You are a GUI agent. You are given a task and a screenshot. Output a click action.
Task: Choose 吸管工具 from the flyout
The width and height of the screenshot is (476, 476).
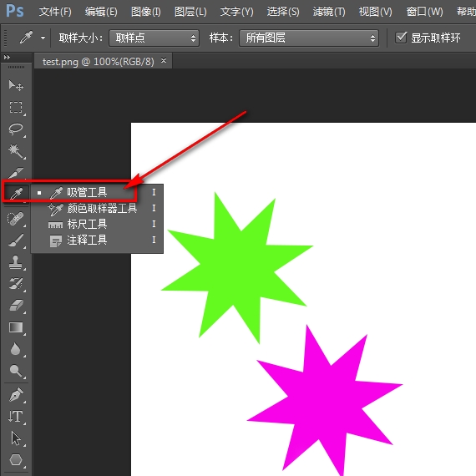pos(97,192)
